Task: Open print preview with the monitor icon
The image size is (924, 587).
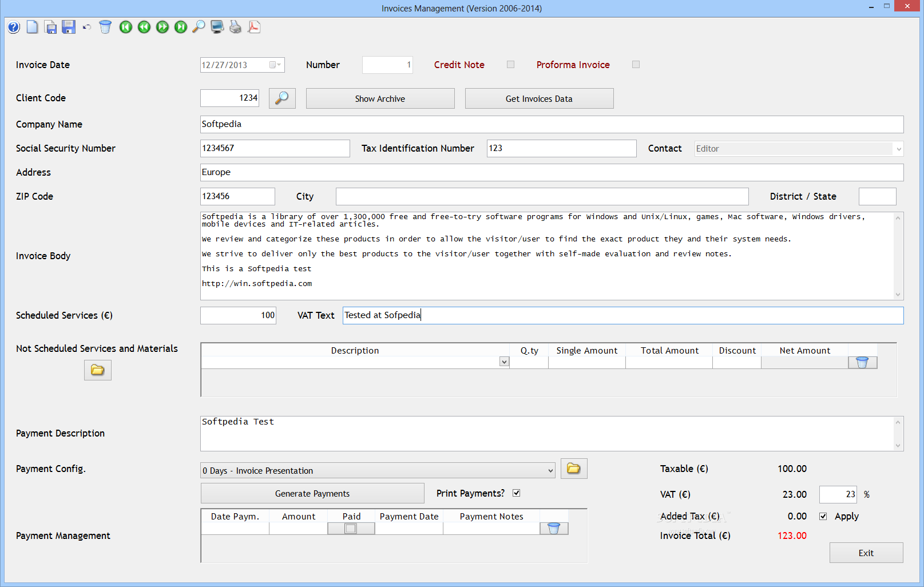Action: (x=217, y=27)
